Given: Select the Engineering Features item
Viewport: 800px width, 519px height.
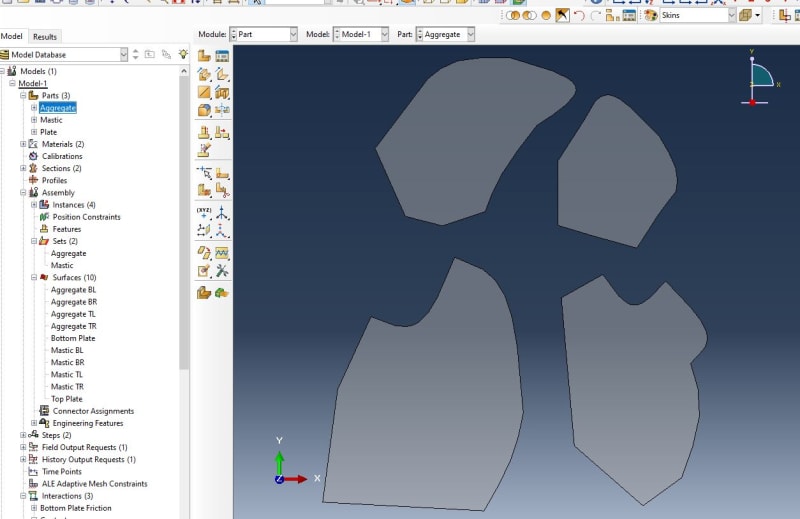Looking at the screenshot, I should [88, 424].
